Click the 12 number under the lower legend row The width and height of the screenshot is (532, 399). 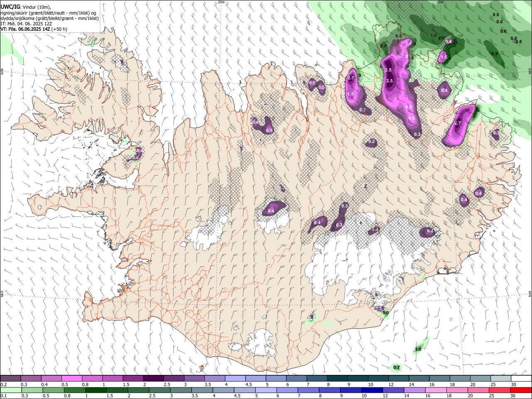pos(385,396)
